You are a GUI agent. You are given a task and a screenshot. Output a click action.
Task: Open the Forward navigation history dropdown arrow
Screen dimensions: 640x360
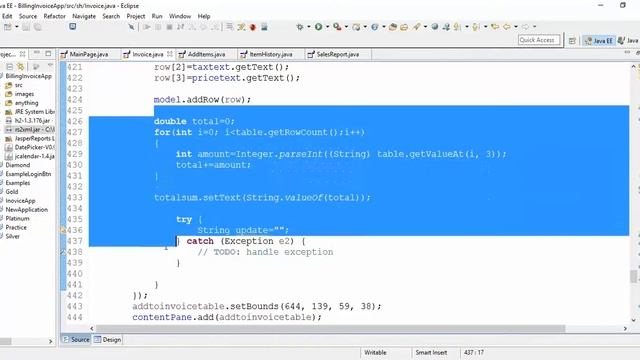pyautogui.click(x=534, y=27)
